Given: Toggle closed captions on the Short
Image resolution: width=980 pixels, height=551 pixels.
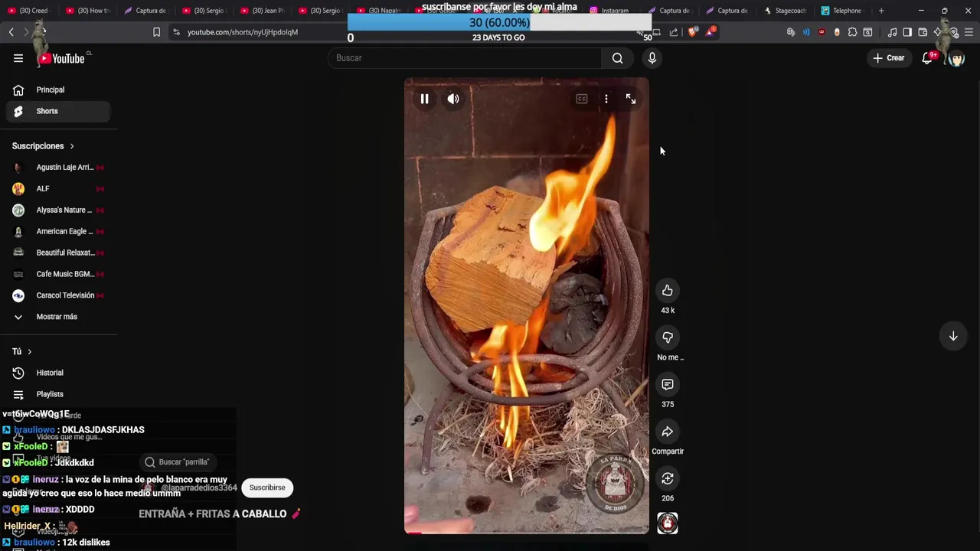Looking at the screenshot, I should click(x=582, y=99).
